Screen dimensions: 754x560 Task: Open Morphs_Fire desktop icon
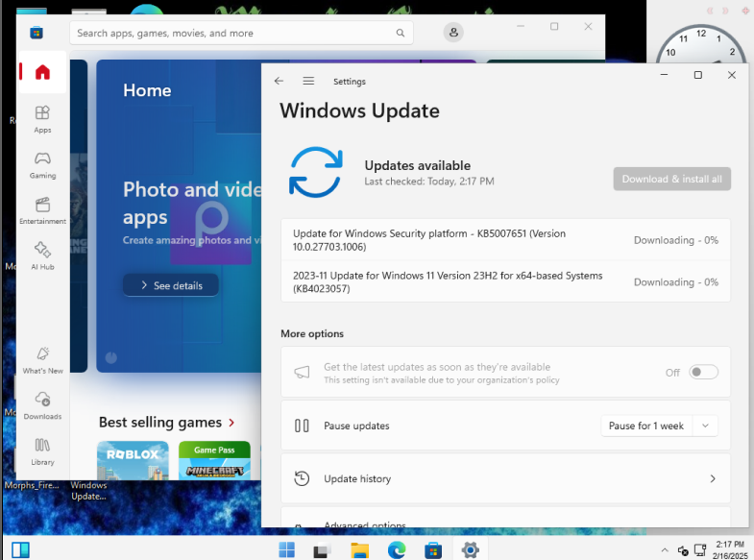tap(32, 485)
